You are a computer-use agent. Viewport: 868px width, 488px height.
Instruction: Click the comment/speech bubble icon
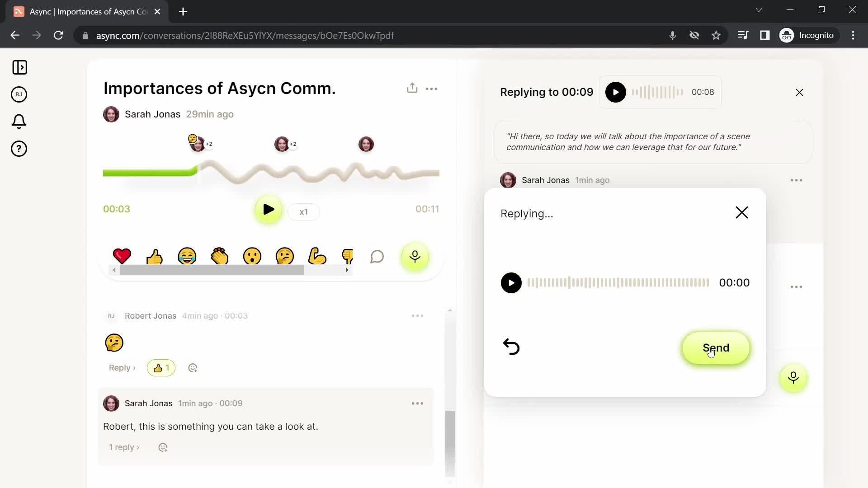point(378,256)
